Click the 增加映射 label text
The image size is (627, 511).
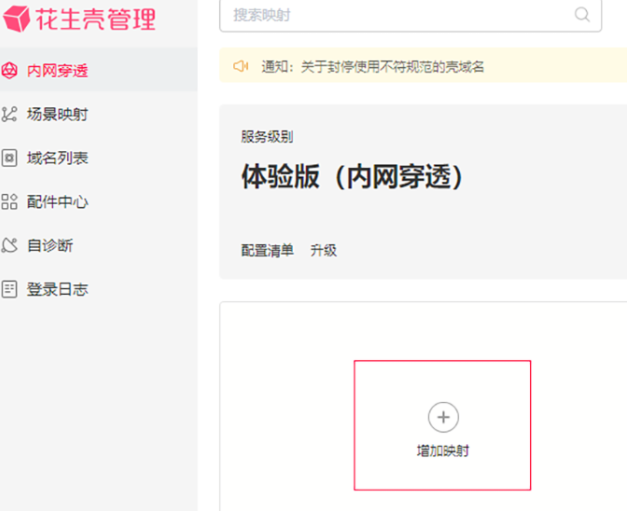[x=443, y=451]
